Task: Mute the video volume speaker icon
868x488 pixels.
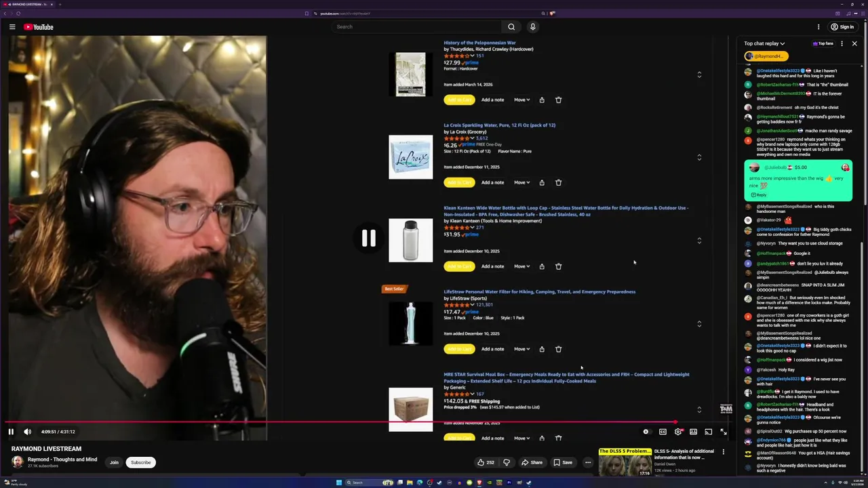Action: [x=28, y=432]
